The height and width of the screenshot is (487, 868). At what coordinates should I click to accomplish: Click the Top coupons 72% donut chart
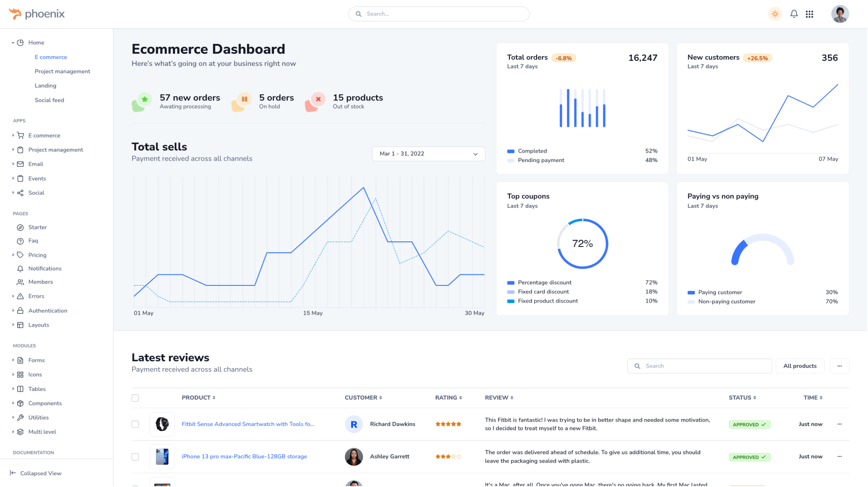[x=582, y=243]
